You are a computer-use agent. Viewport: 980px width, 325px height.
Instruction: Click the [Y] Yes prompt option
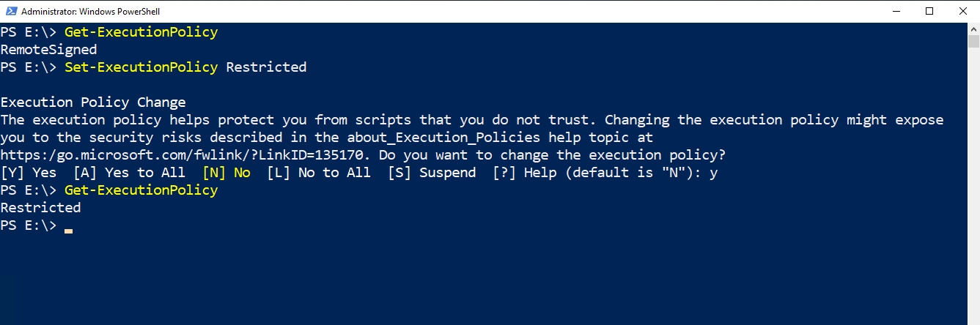(29, 173)
